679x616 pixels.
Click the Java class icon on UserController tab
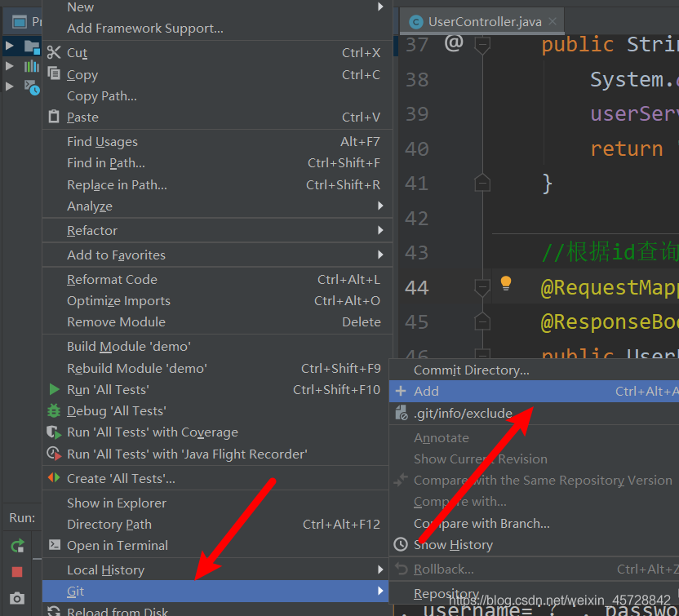pyautogui.click(x=416, y=22)
